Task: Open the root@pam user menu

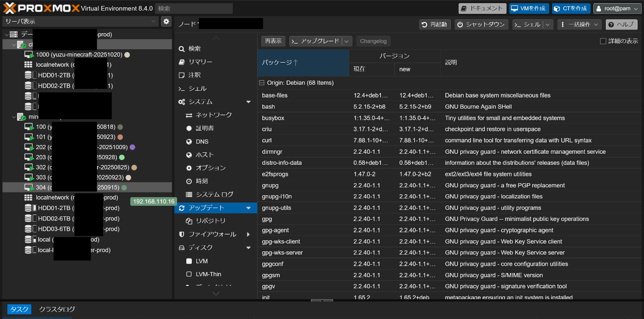Action: [x=618, y=8]
